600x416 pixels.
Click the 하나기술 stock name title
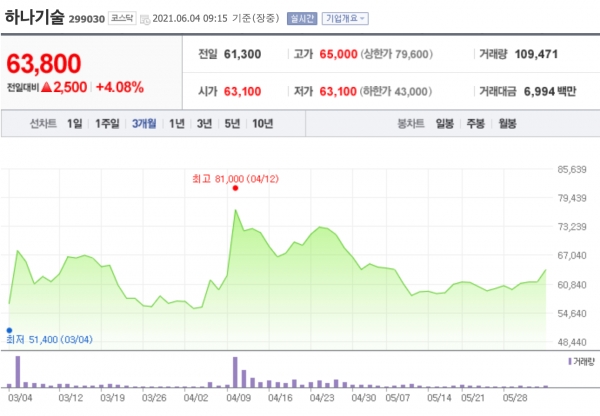(34, 18)
